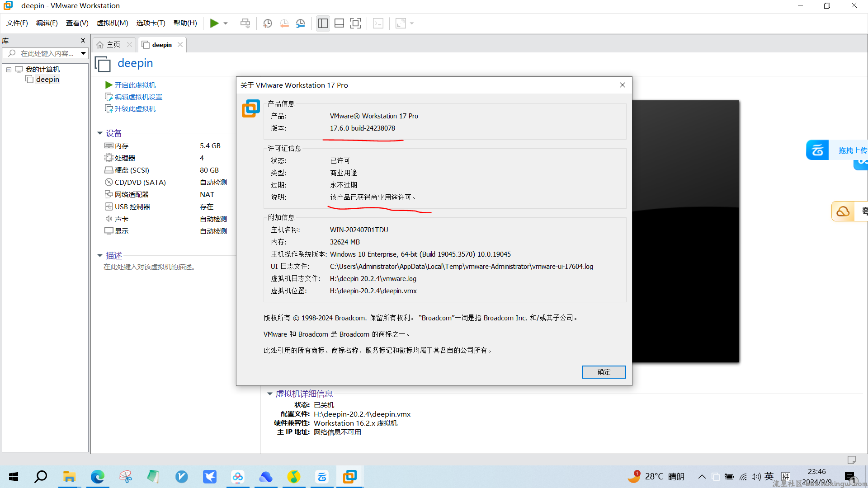Image resolution: width=868 pixels, height=488 pixels.
Task: Show hidden system tray icons
Action: click(x=702, y=477)
